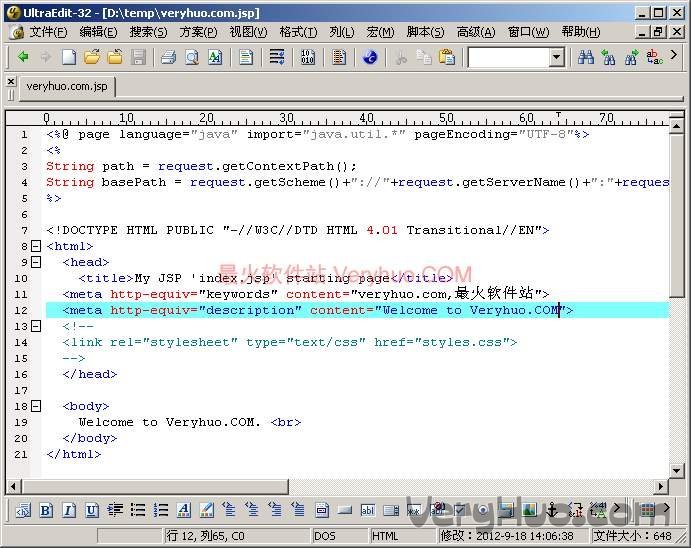The image size is (691, 548).
Task: Click the DOS line format status field
Action: tap(325, 536)
